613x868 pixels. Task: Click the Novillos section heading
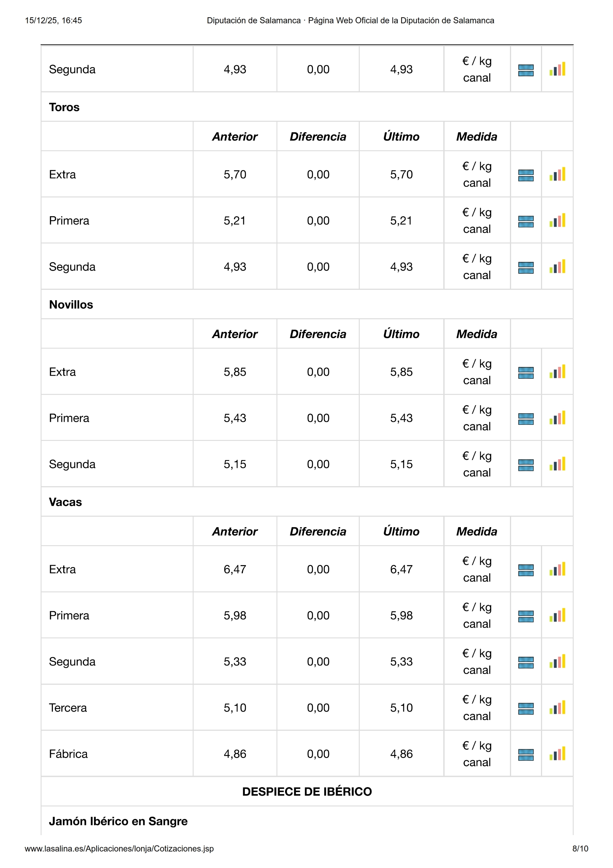pyautogui.click(x=71, y=304)
